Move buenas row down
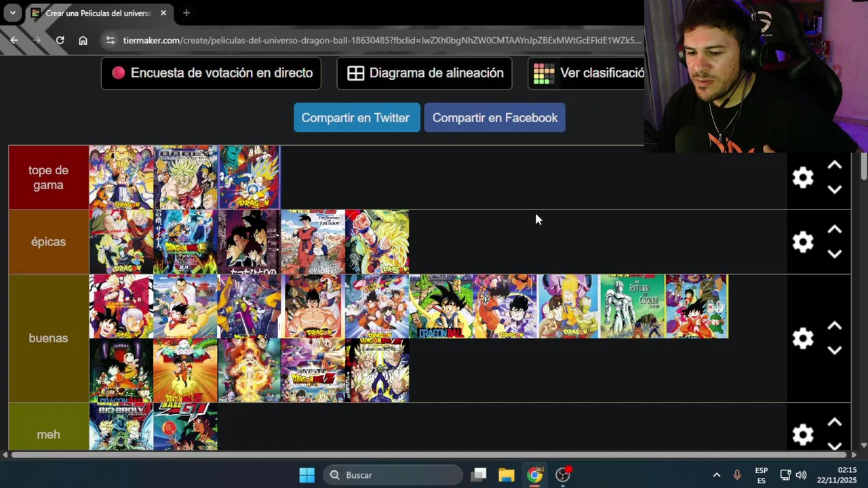868x488 pixels. [835, 350]
